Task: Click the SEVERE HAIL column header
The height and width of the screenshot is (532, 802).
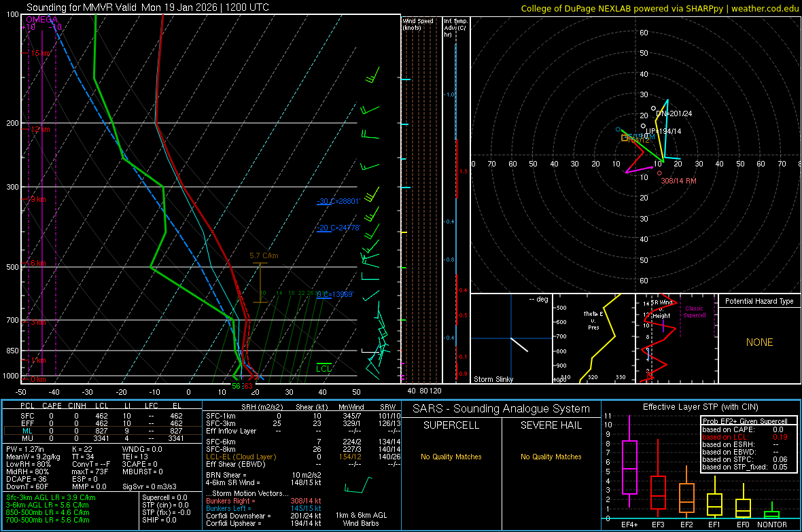Action: [551, 425]
